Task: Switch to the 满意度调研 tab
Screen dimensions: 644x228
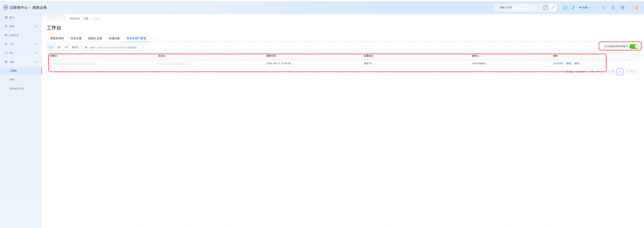Action: pyautogui.click(x=57, y=38)
